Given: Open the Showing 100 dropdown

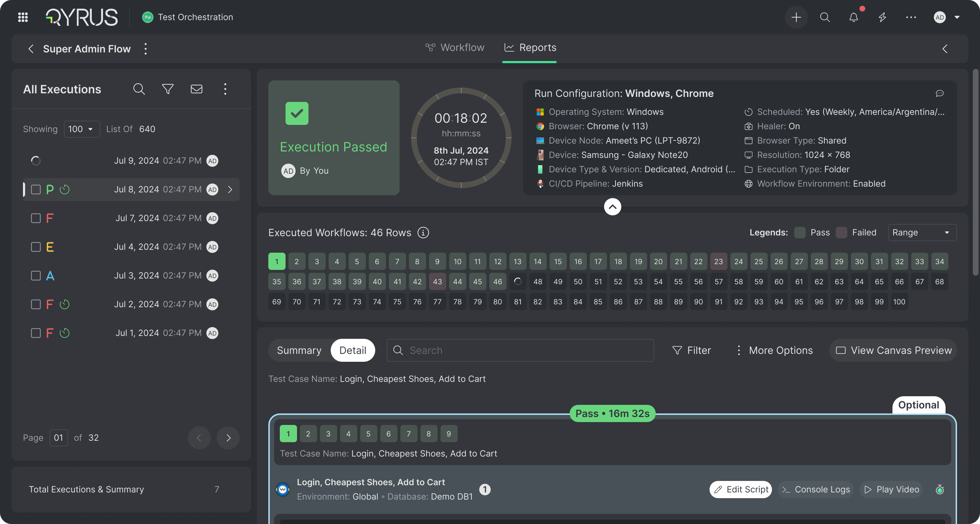Looking at the screenshot, I should tap(82, 129).
